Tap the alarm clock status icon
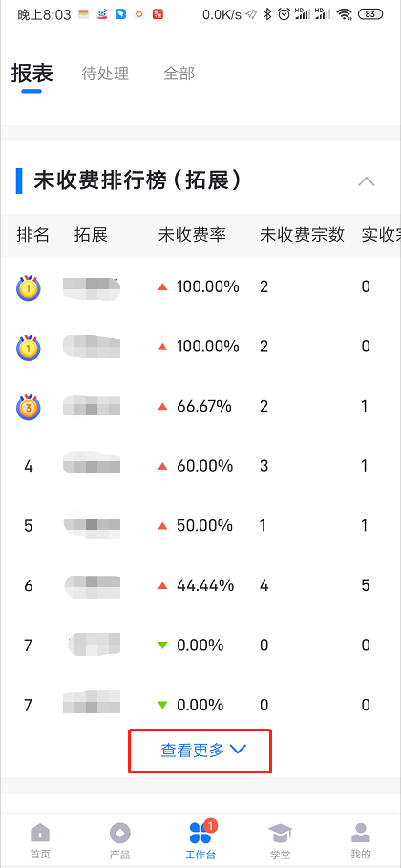 284,14
